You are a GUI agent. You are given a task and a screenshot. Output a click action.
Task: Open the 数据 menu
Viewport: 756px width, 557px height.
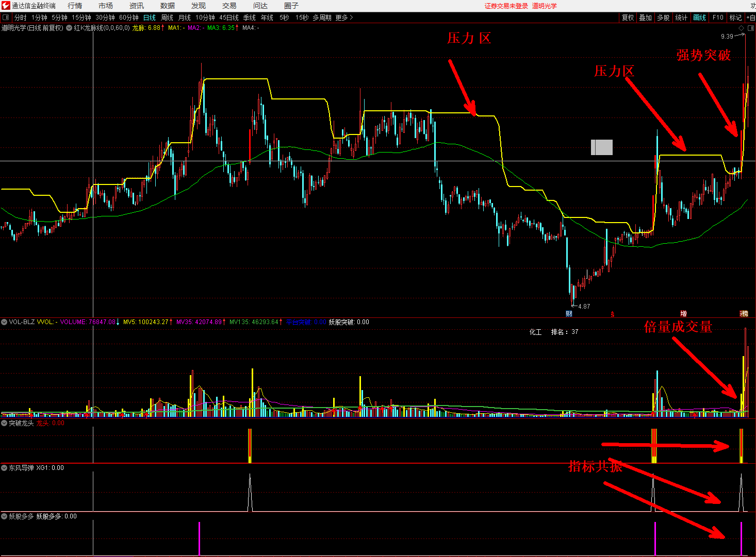pyautogui.click(x=168, y=6)
